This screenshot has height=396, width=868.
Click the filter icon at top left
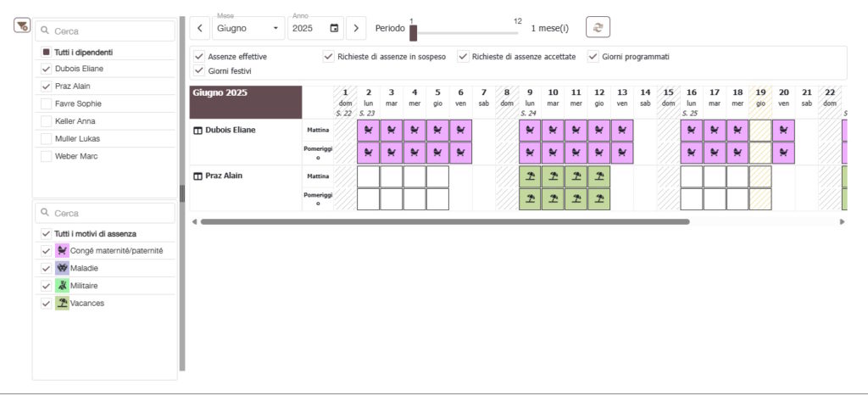(x=21, y=25)
